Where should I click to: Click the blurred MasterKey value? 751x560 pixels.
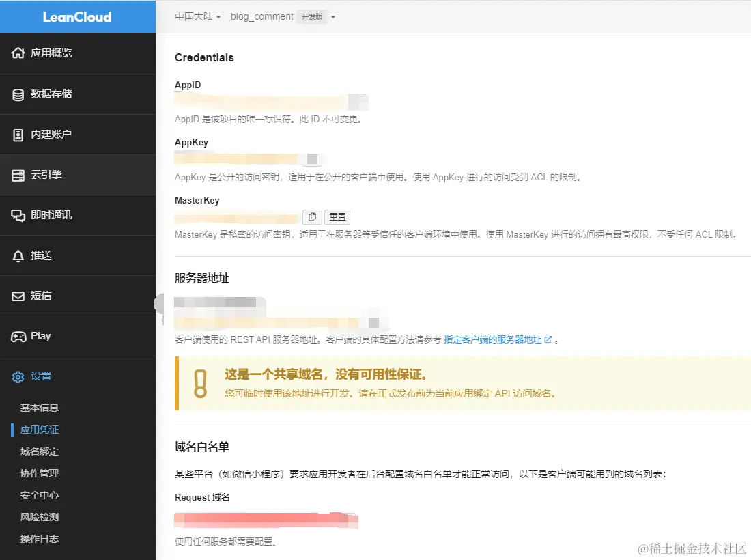pyautogui.click(x=238, y=218)
